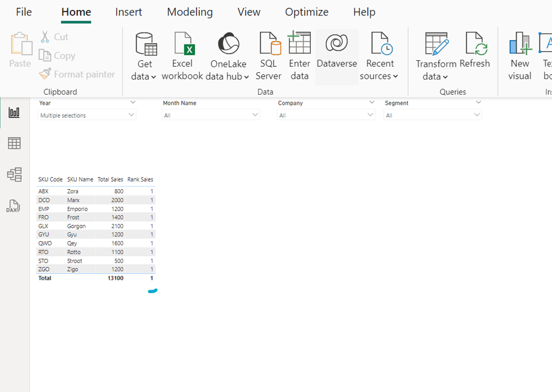Open OneLake data hub
The height and width of the screenshot is (392, 552).
[228, 56]
